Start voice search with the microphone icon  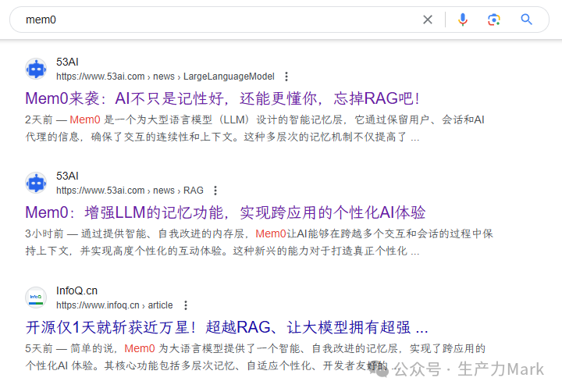click(x=463, y=20)
